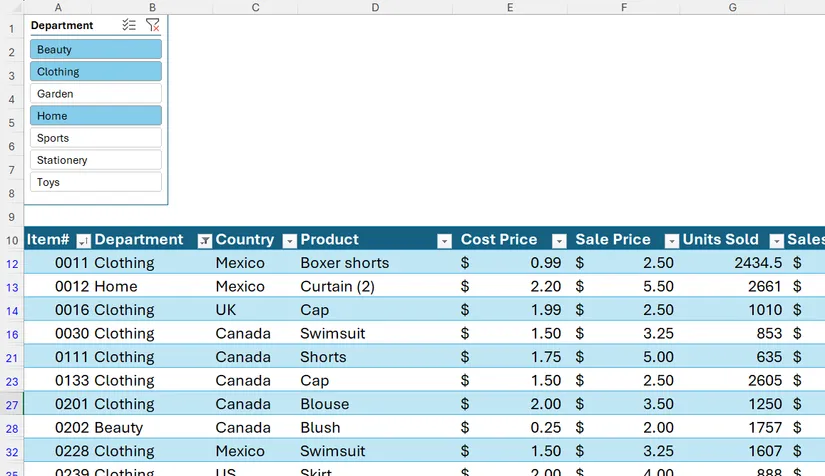Select row 12 header
Viewport: 825px width, 476px height.
12,264
